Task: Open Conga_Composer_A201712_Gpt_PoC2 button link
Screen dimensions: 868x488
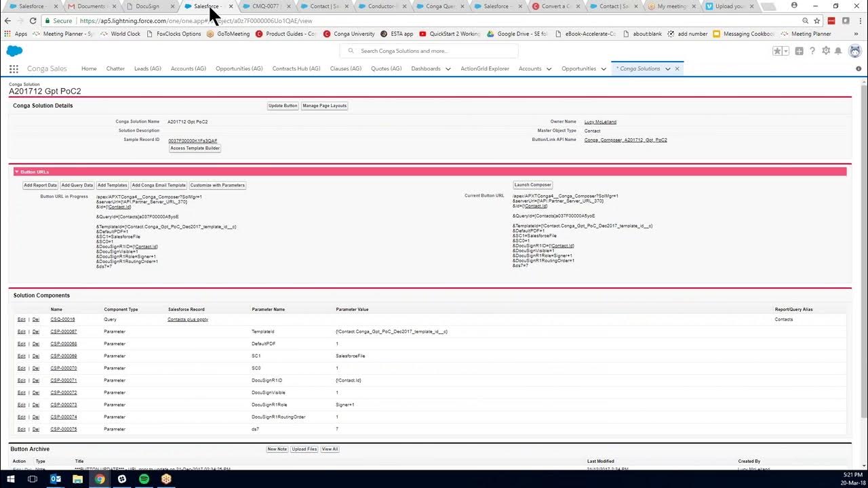Action: tap(625, 140)
